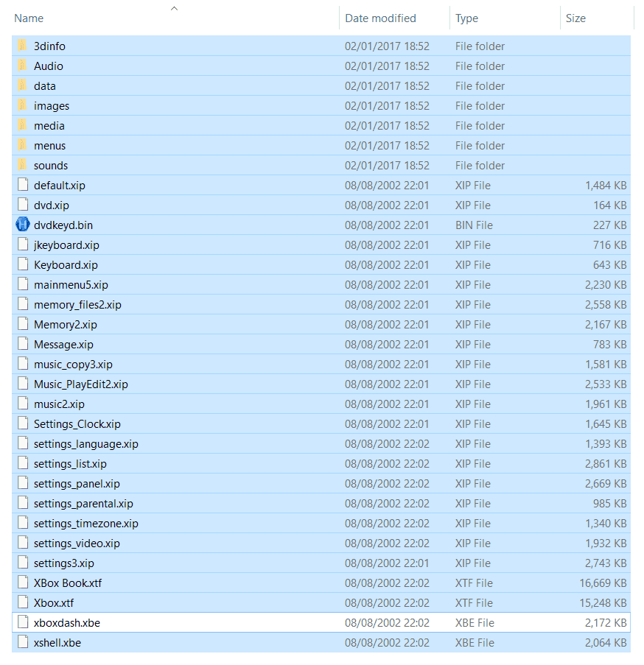The height and width of the screenshot is (665, 644).
Task: Select the settings_panel.xip file name
Action: pos(77,484)
